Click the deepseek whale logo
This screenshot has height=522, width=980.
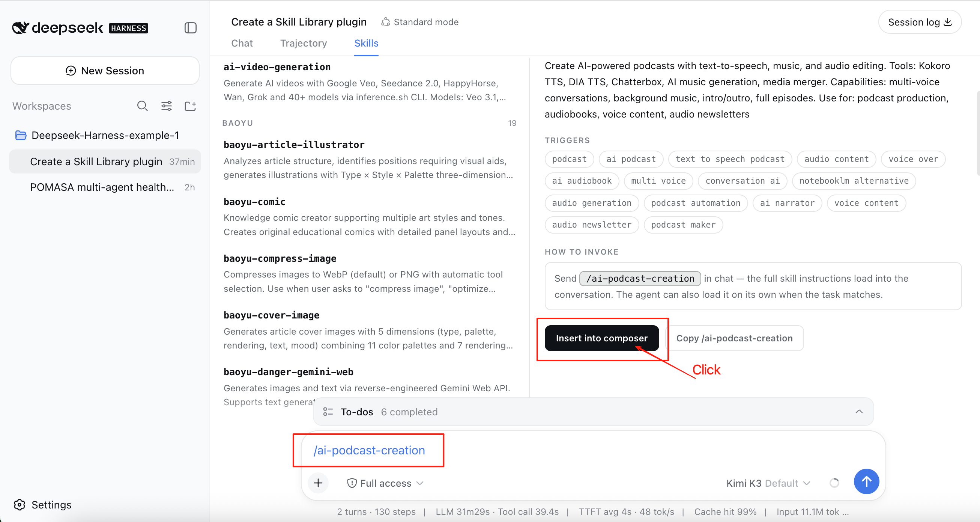[x=21, y=28]
